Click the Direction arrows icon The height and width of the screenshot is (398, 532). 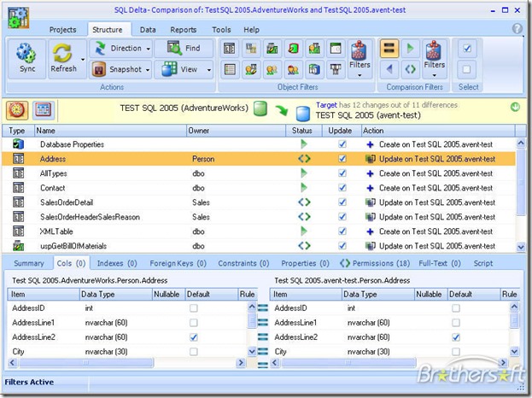(x=100, y=48)
